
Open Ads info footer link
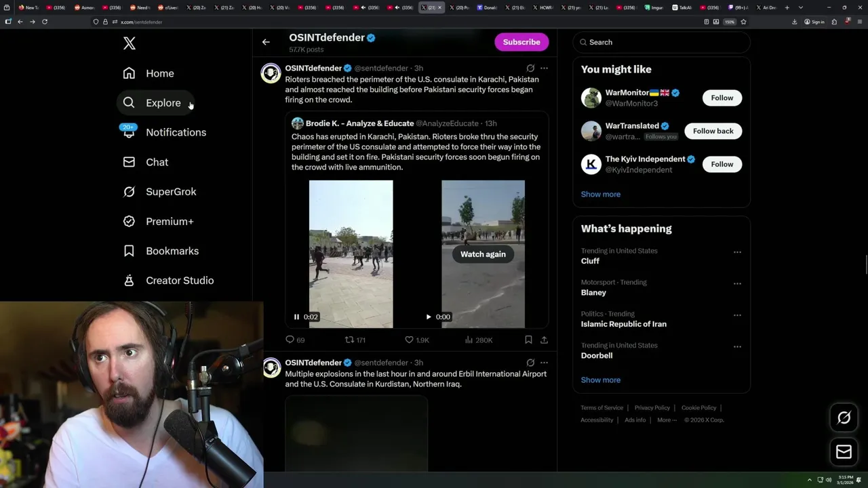tap(635, 420)
